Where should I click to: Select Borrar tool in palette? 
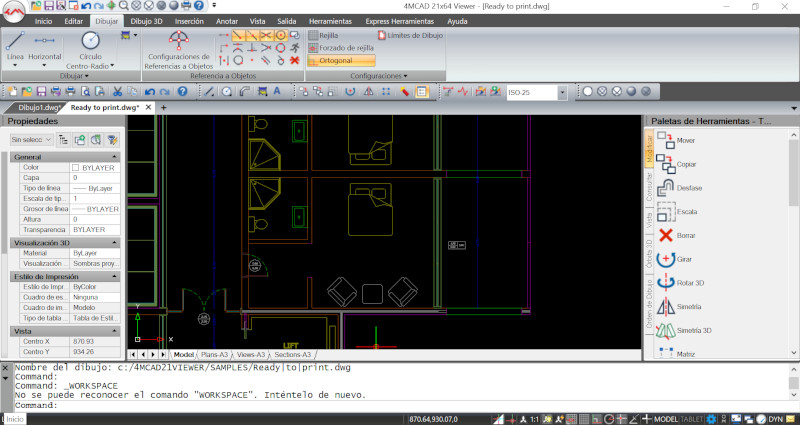point(676,235)
